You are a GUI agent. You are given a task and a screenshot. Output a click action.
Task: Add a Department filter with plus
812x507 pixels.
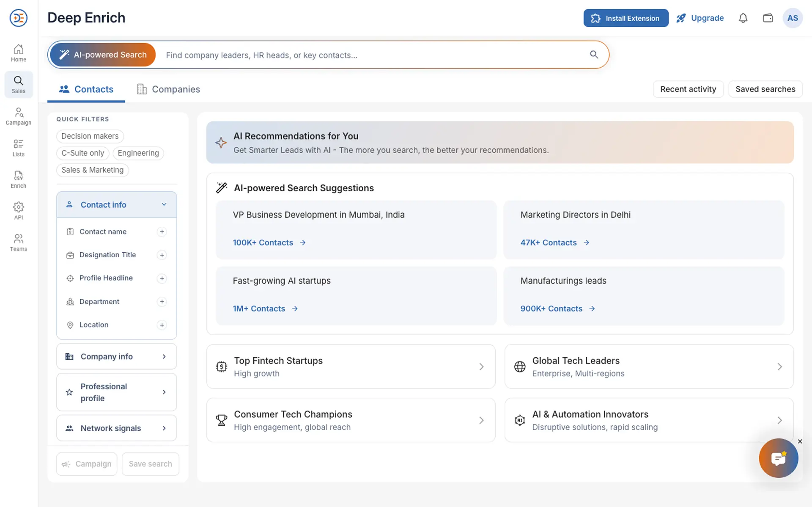click(x=162, y=301)
